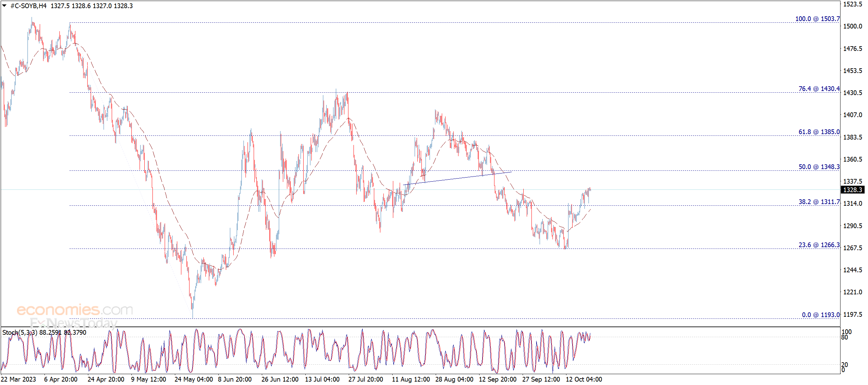Click the 12 Oct 04:00 date label

(x=584, y=379)
